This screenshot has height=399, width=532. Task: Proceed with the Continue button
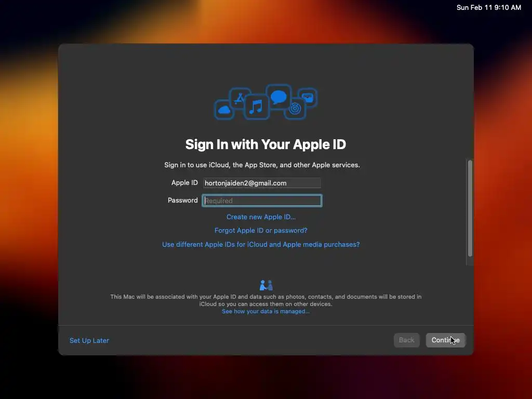(x=445, y=340)
